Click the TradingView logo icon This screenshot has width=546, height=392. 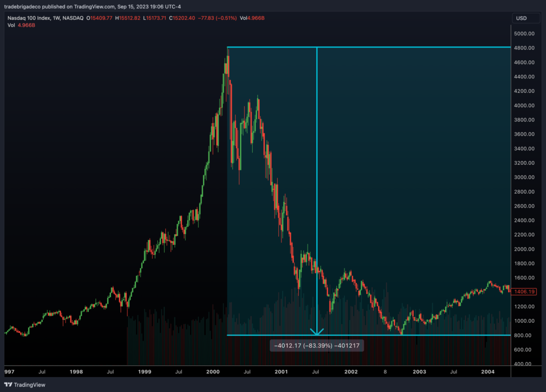8,385
